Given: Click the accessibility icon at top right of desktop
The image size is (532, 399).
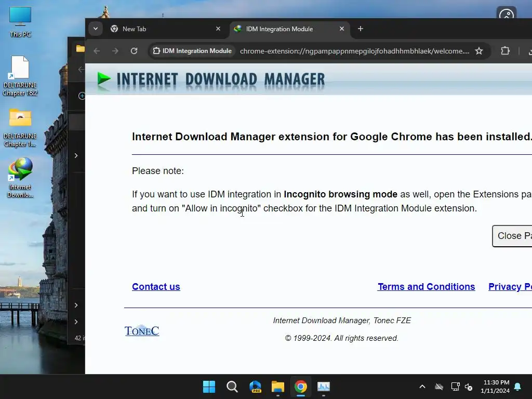Looking at the screenshot, I should (x=507, y=13).
